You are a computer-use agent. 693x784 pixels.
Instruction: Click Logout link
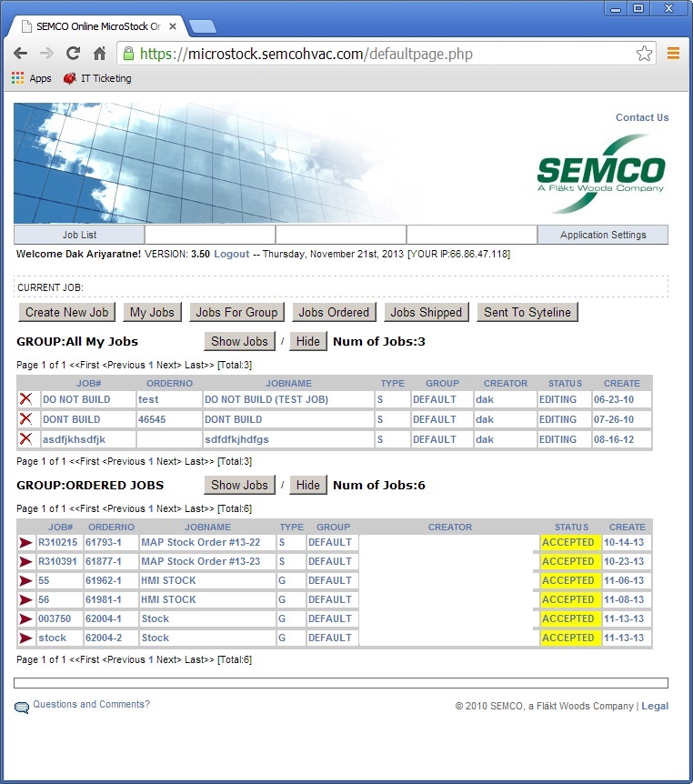click(231, 254)
